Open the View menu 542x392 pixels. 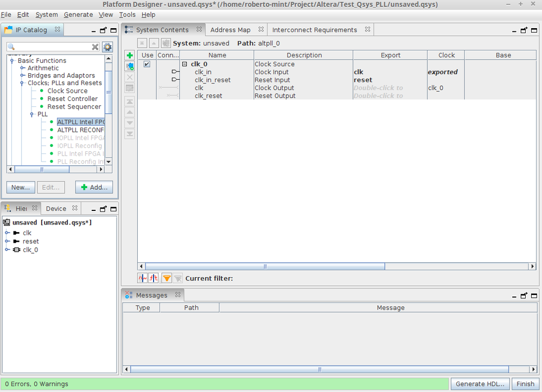pos(106,15)
